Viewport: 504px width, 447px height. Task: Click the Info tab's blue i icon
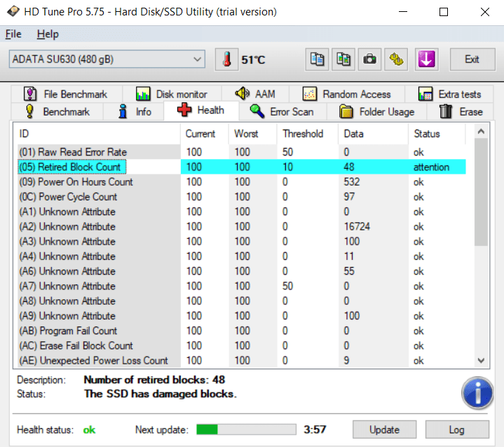[123, 111]
